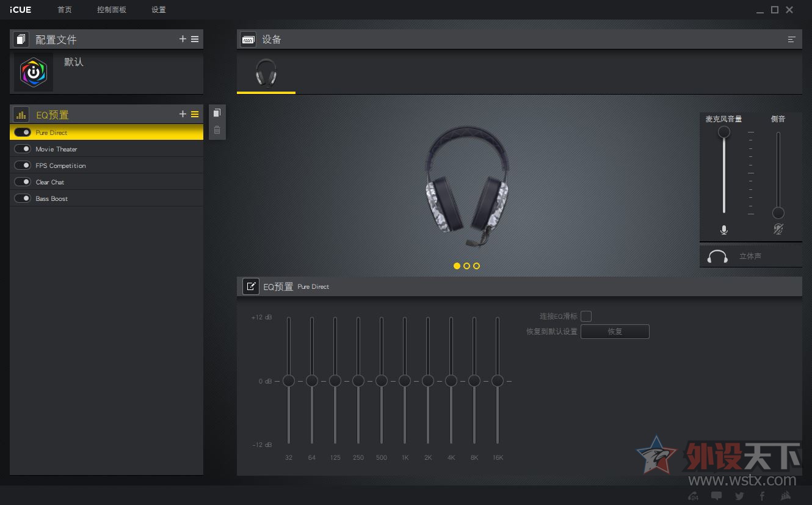This screenshot has height=505, width=812.
Task: Select the Movie Theater preset row
Action: pyautogui.click(x=106, y=149)
